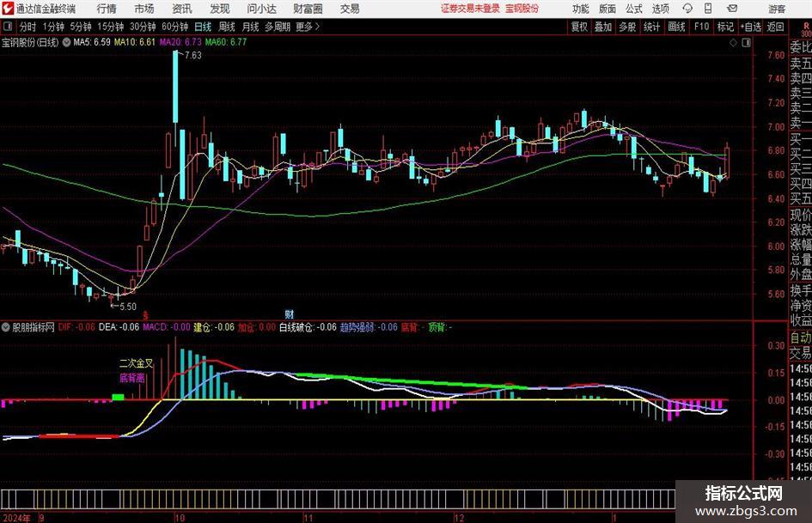Click the red S marker below chart
This screenshot has height=523, width=812.
(x=146, y=315)
